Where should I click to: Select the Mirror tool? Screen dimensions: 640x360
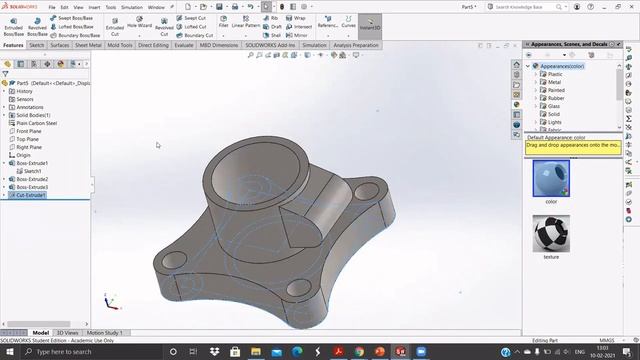coord(297,35)
